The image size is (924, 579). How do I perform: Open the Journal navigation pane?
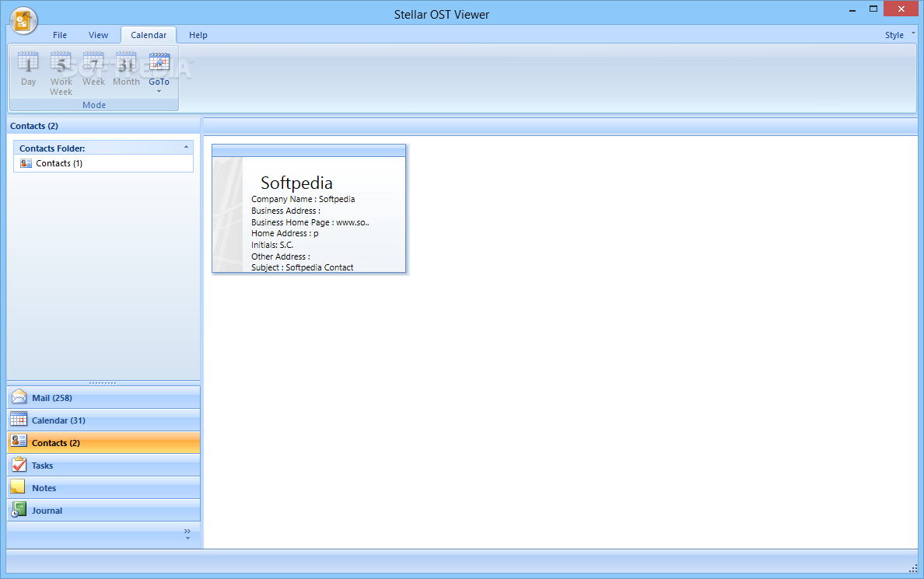tap(103, 510)
